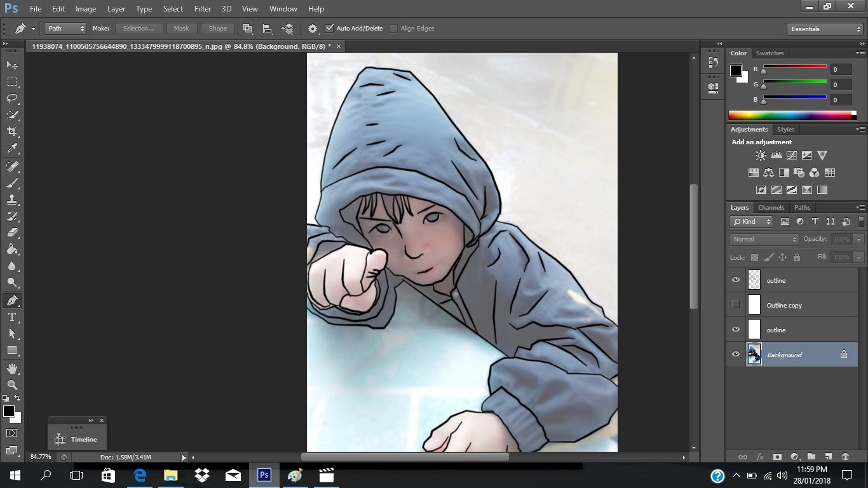Click Create new layer icon
Screen dimensions: 868x488
point(829,457)
